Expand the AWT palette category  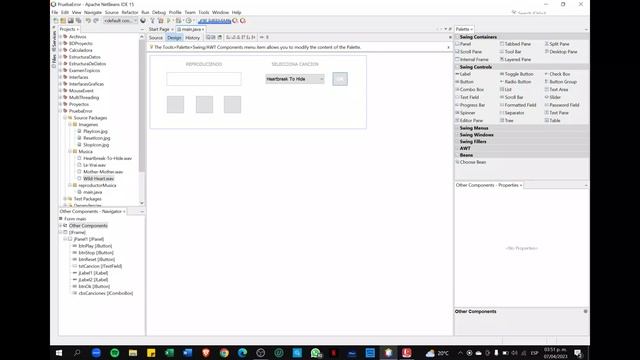522,149
